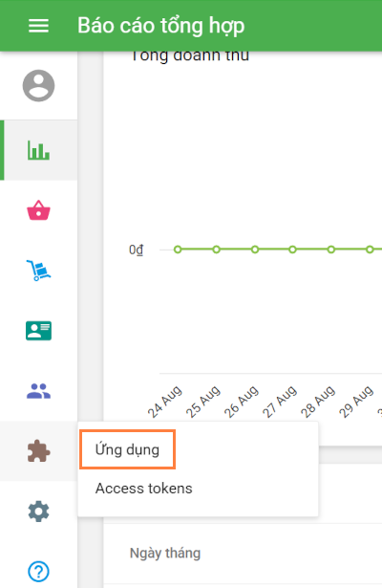Click the 25 Aug data point

point(217,250)
